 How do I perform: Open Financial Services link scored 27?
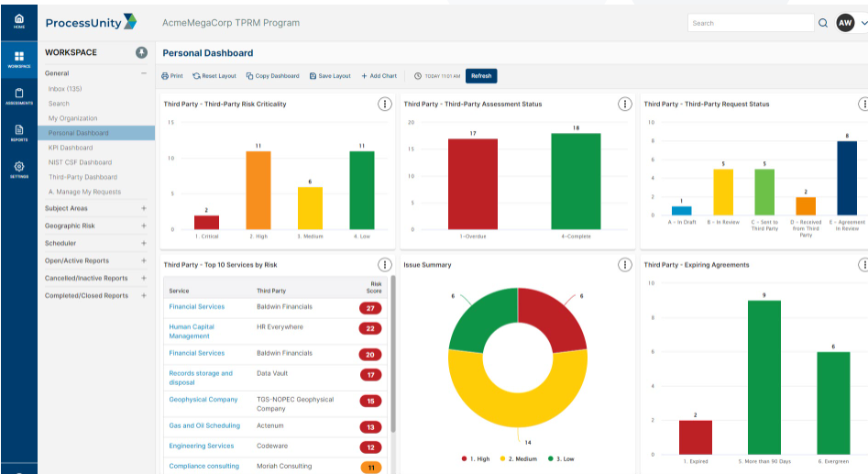point(196,307)
